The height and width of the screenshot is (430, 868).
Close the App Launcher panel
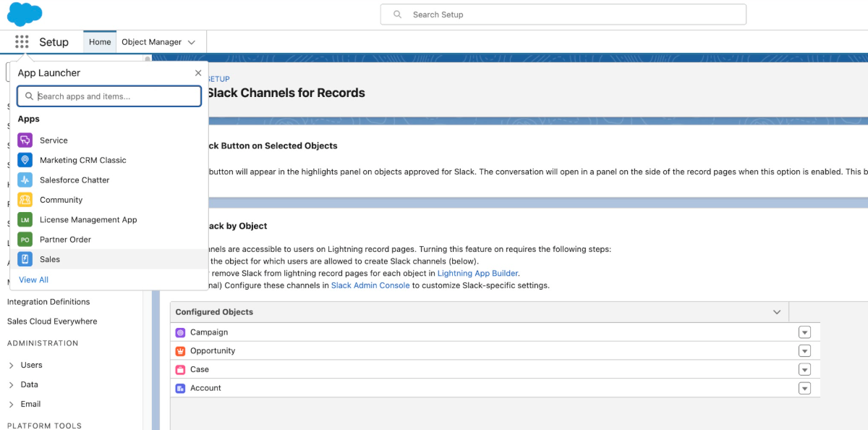[198, 73]
